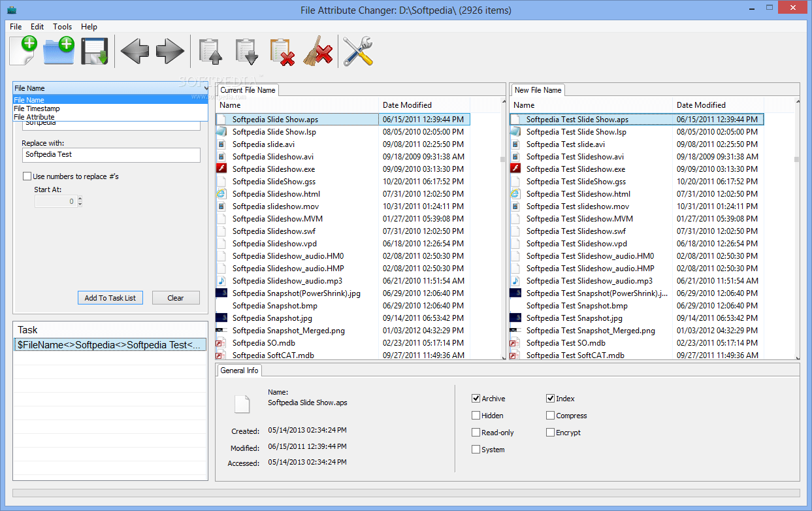Viewport: 812px width, 511px height.
Task: Click the new file list vertical scrollbar thumb
Action: pos(797,159)
